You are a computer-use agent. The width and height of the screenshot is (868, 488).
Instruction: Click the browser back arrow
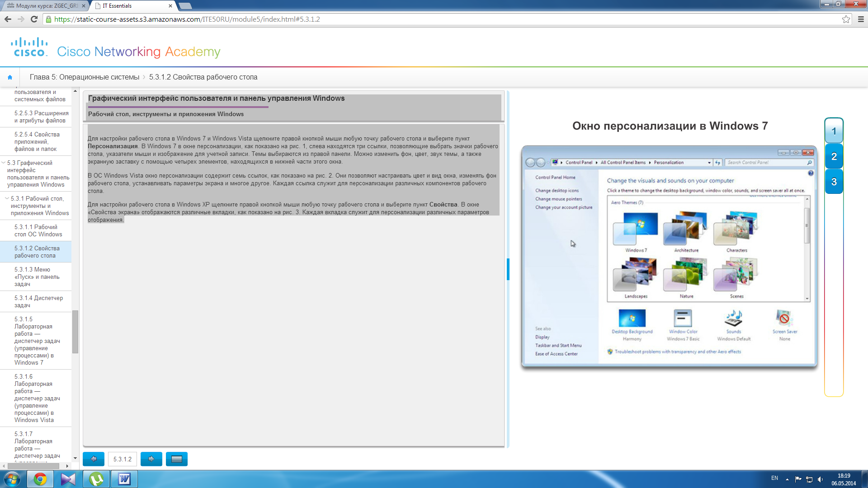[8, 19]
